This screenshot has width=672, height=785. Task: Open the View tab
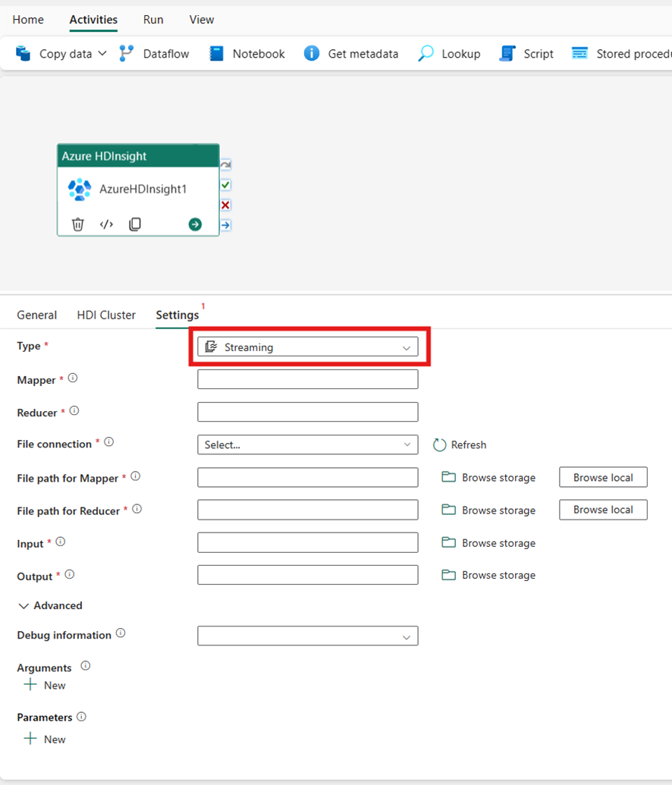(202, 20)
